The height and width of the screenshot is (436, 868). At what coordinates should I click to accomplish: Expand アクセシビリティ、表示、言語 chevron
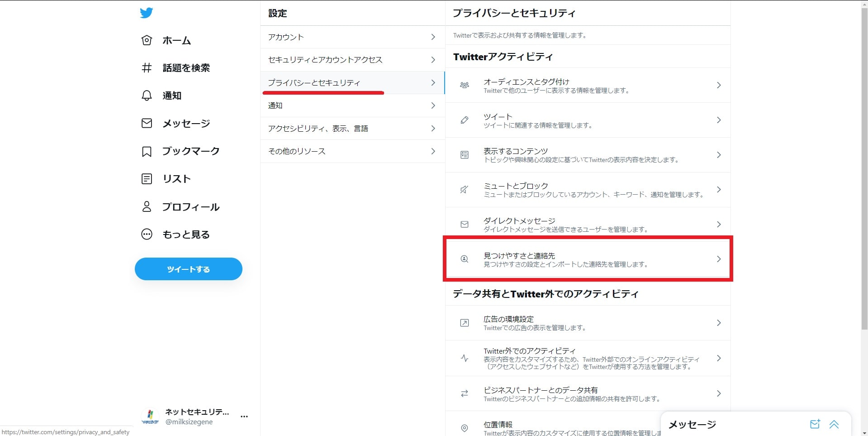click(x=433, y=129)
